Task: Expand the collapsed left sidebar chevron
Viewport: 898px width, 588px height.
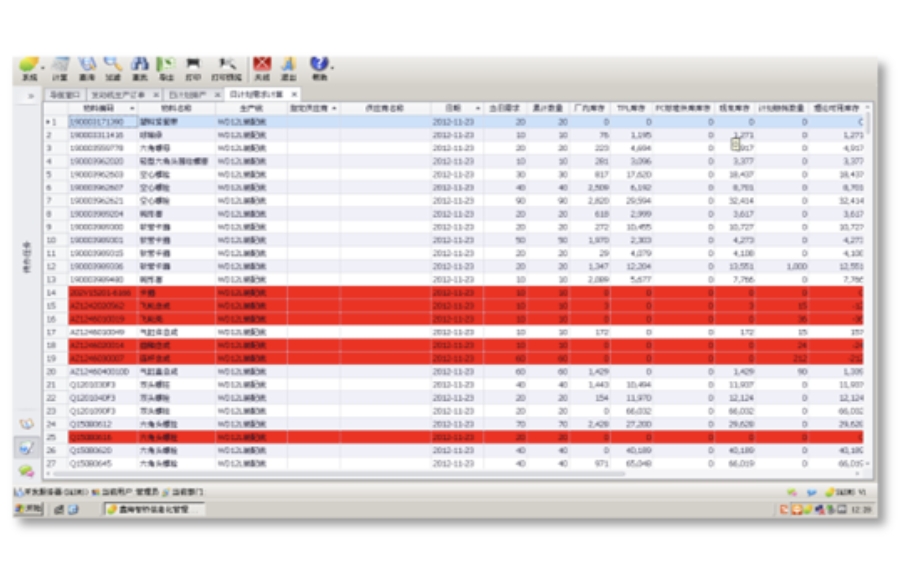Action: point(31,96)
